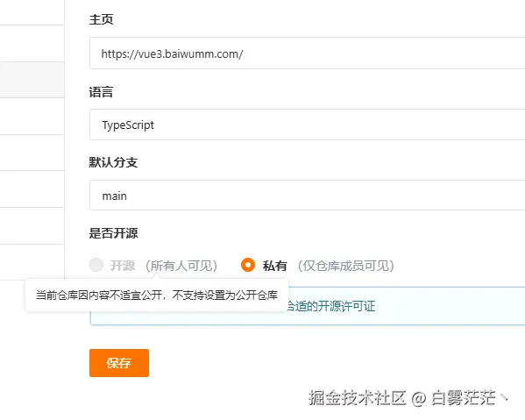Click the 默认分支 field label
Screen dimensions: 525x420
click(x=113, y=162)
